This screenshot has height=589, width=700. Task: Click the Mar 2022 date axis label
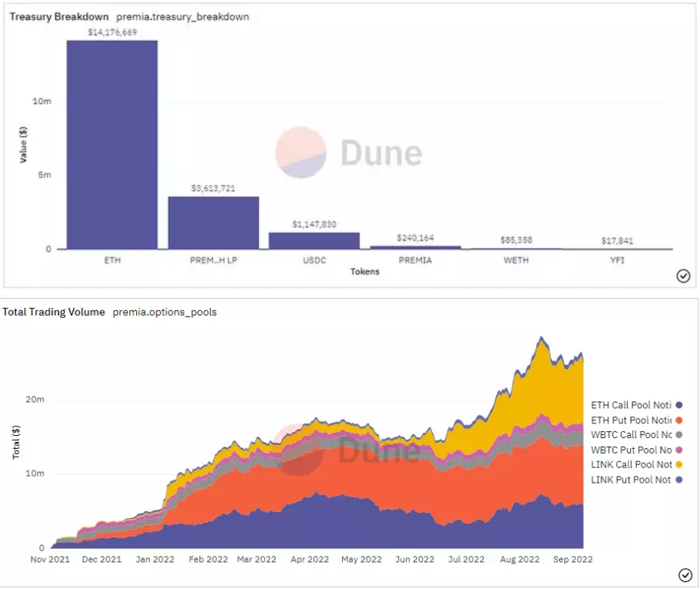(x=256, y=559)
